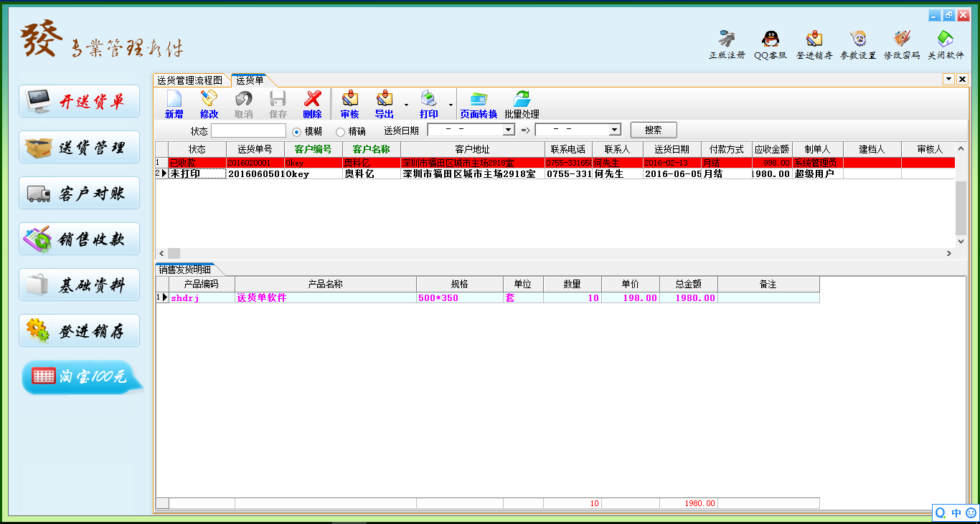980x524 pixels.
Task: Open the start 送货日期 date dropdown
Action: (x=509, y=130)
